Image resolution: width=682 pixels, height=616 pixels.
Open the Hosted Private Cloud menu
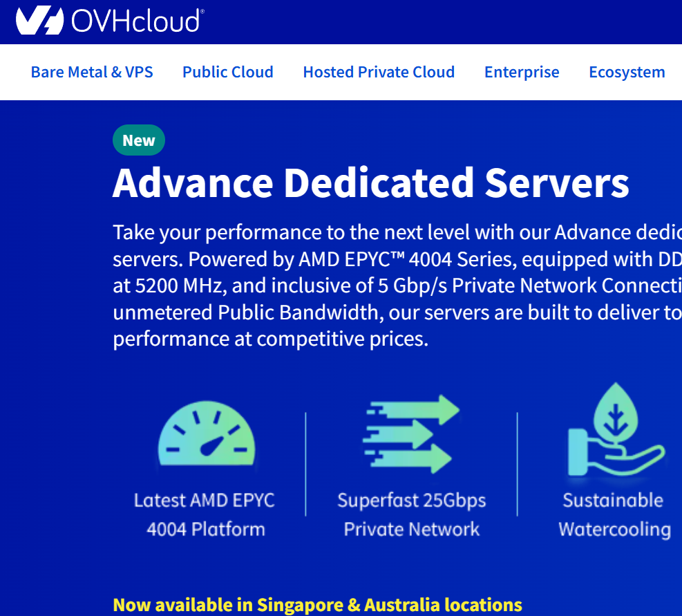[379, 72]
